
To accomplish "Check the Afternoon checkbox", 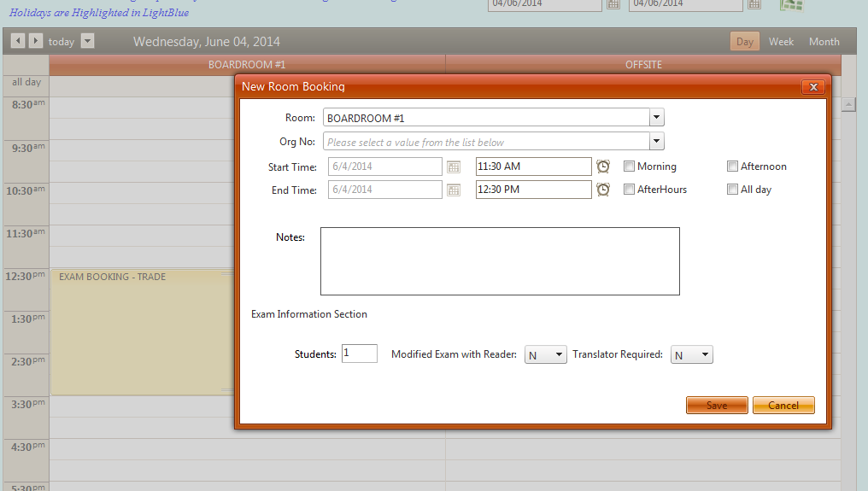I will [732, 166].
